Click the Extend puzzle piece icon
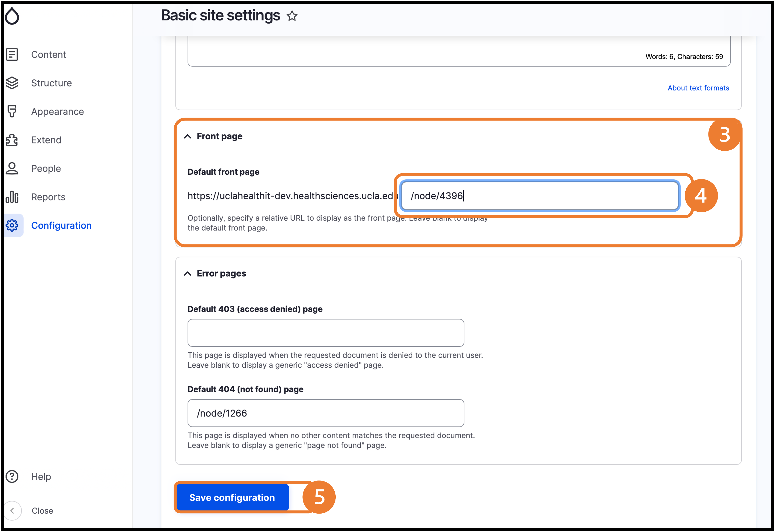 12,140
